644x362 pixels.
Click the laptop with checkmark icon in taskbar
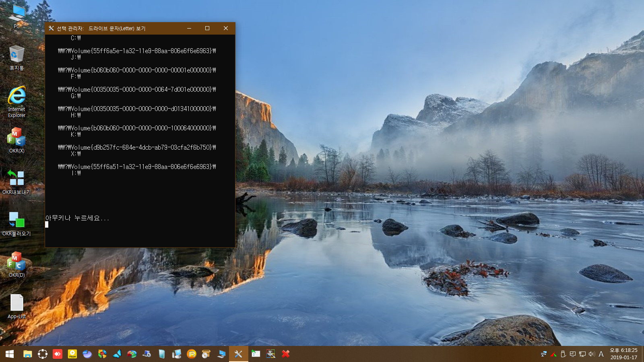[221, 354]
